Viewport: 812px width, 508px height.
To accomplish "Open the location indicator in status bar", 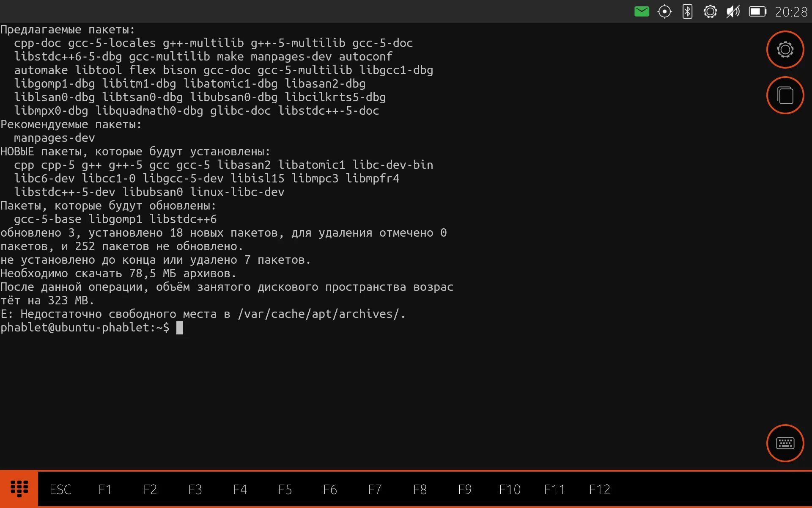I will pos(664,11).
